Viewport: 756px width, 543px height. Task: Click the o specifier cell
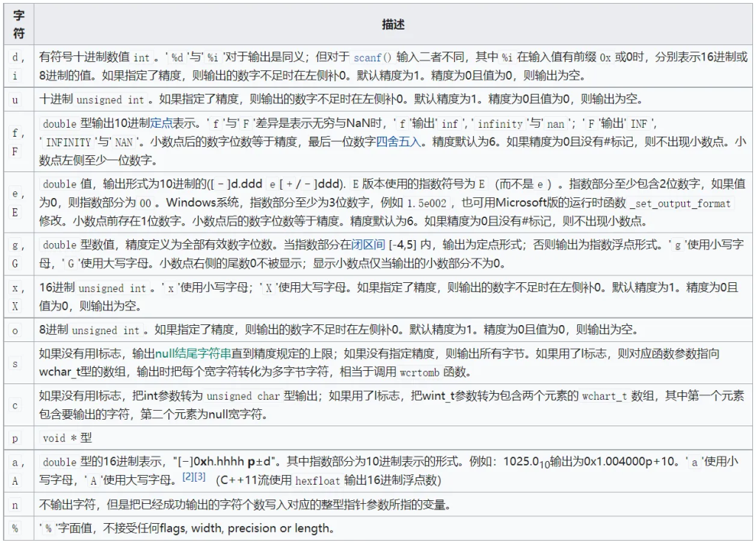click(x=18, y=330)
